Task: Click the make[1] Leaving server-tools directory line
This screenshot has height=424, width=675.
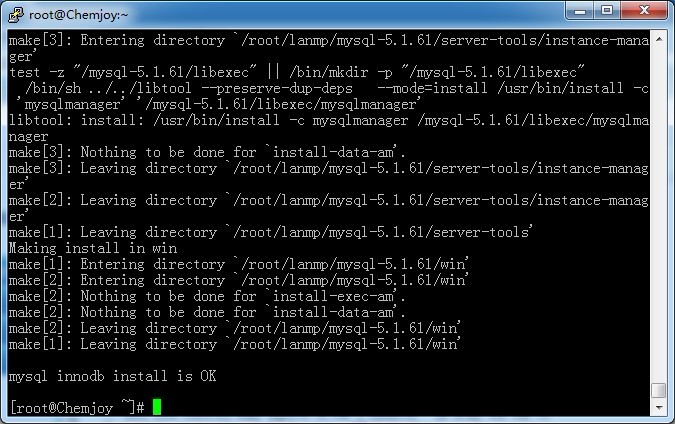Action: pos(270,232)
